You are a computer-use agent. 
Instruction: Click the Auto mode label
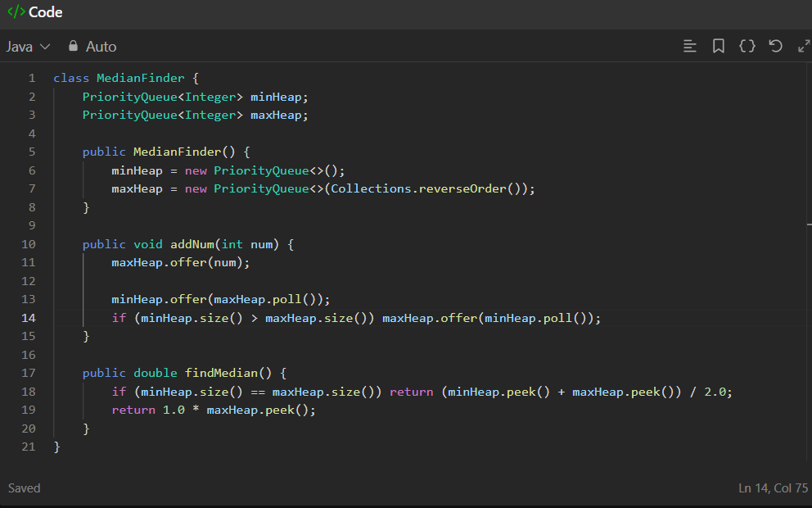(101, 47)
